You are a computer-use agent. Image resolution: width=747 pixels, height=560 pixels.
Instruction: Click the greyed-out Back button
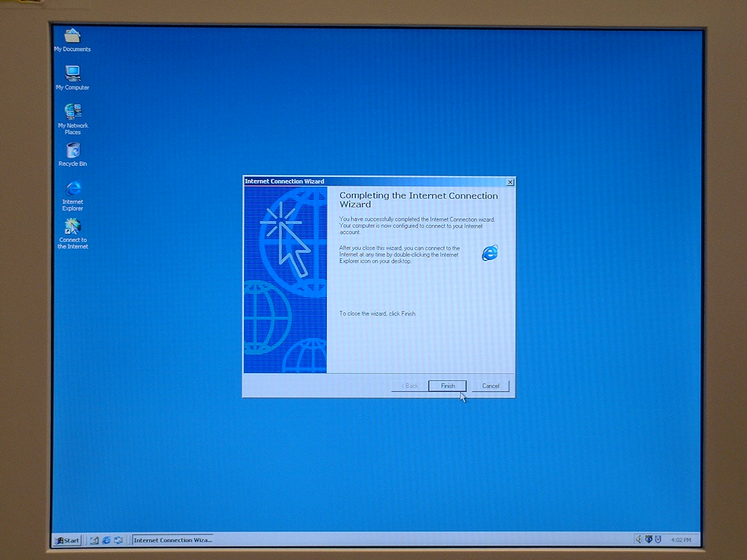coord(409,386)
